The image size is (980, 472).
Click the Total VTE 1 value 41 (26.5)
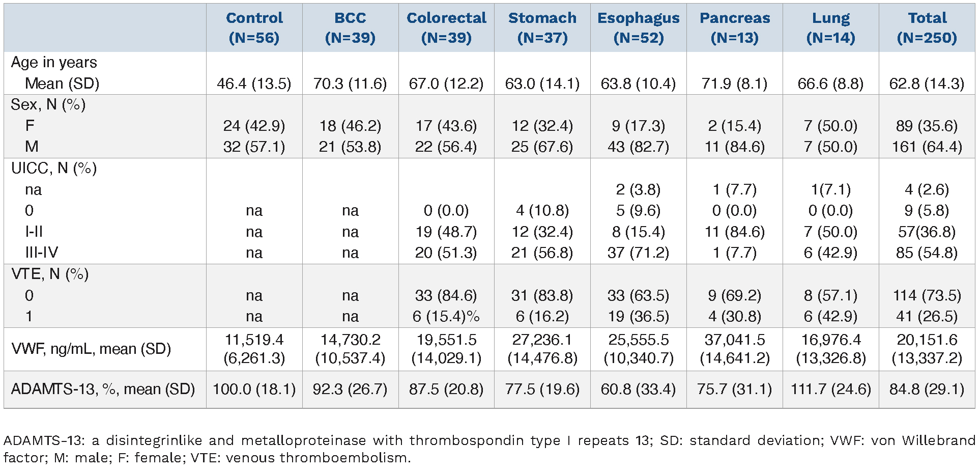927,316
